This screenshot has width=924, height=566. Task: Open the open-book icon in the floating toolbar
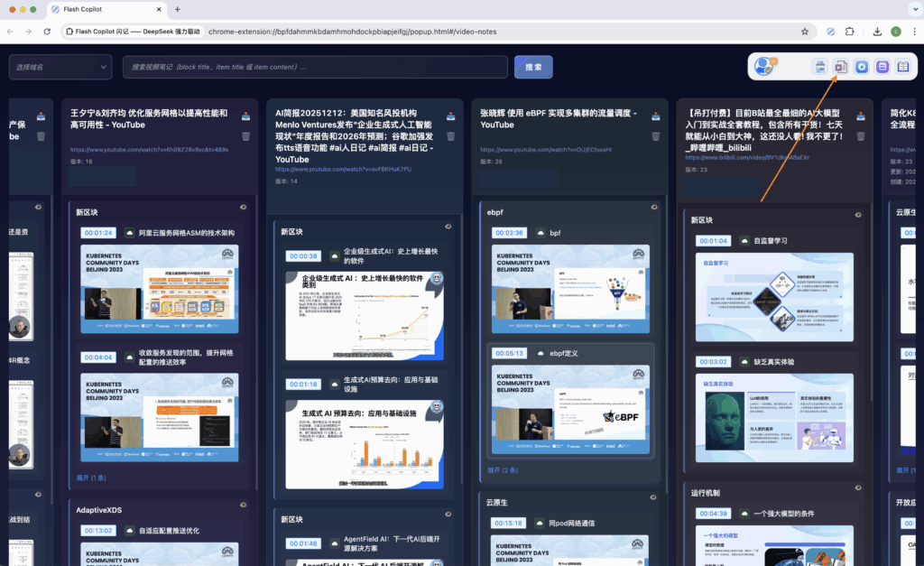pyautogui.click(x=903, y=67)
